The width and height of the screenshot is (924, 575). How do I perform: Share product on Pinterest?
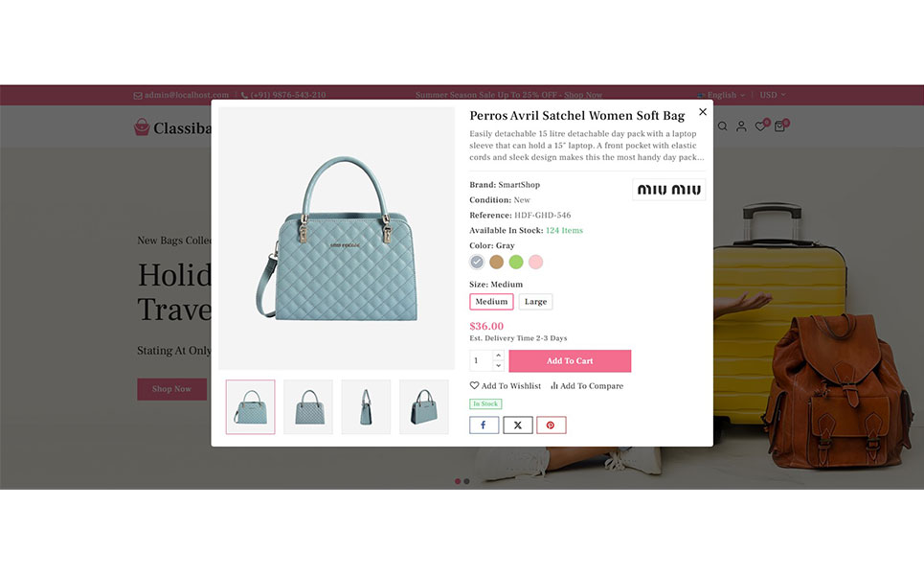pos(551,425)
